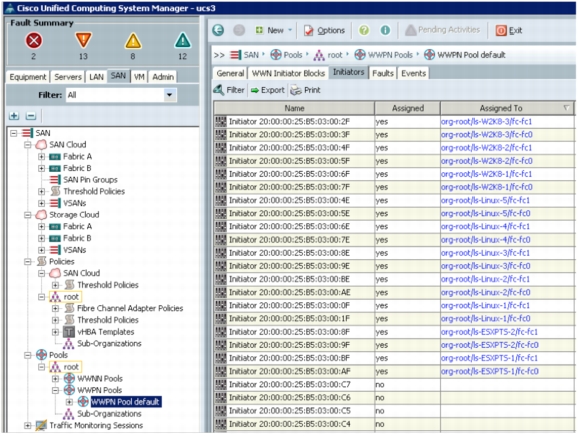Click Pending Activities button

point(442,30)
